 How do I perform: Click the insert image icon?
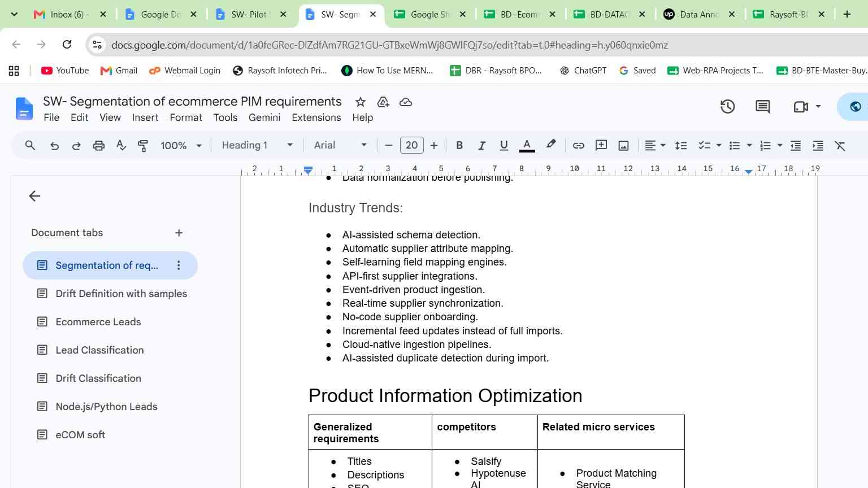click(x=623, y=146)
